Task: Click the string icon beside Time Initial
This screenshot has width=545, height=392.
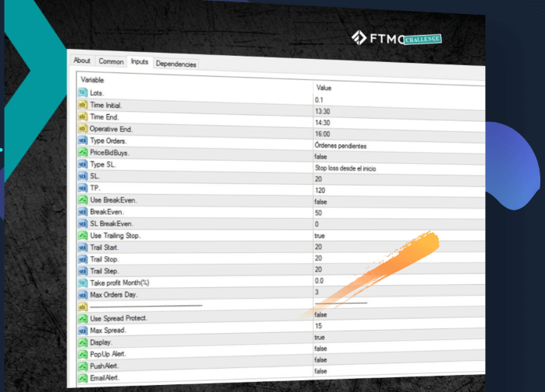Action: 82,104
